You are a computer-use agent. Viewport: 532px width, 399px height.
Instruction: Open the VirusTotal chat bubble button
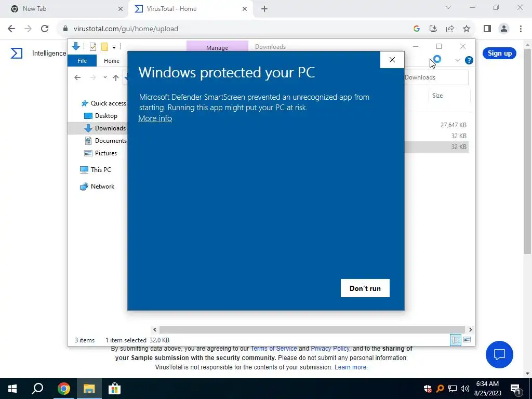click(x=499, y=354)
